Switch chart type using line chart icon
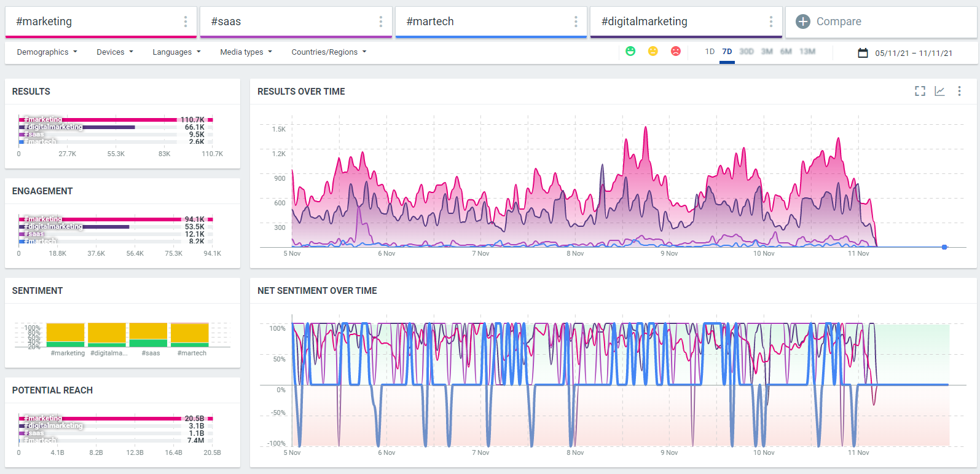The width and height of the screenshot is (980, 474). click(939, 91)
